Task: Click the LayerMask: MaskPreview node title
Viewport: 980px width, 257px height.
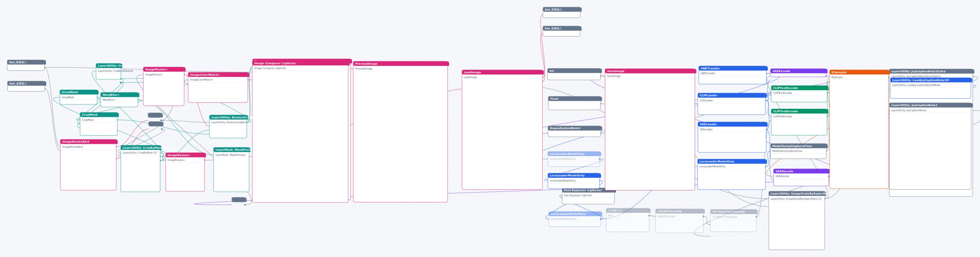Action: (232, 150)
